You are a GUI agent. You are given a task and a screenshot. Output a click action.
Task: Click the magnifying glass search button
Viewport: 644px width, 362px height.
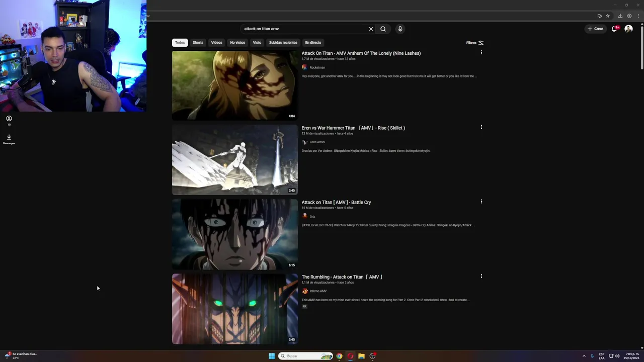(383, 29)
